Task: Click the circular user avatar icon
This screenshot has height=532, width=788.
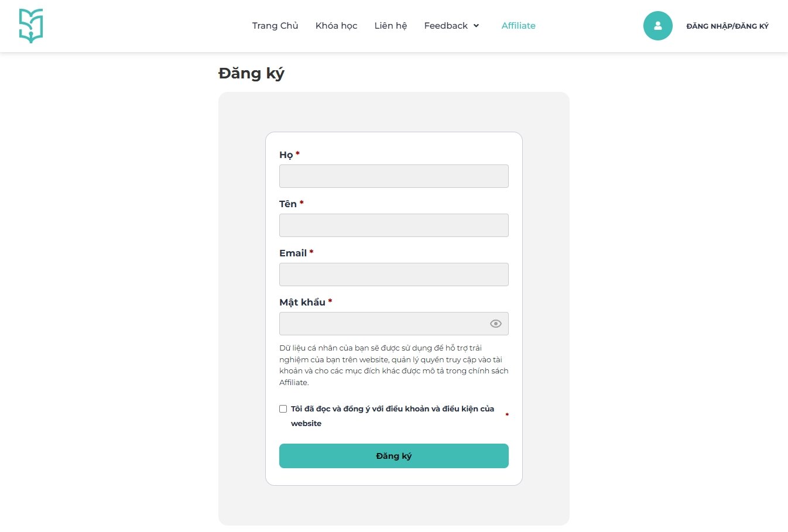Action: (658, 25)
